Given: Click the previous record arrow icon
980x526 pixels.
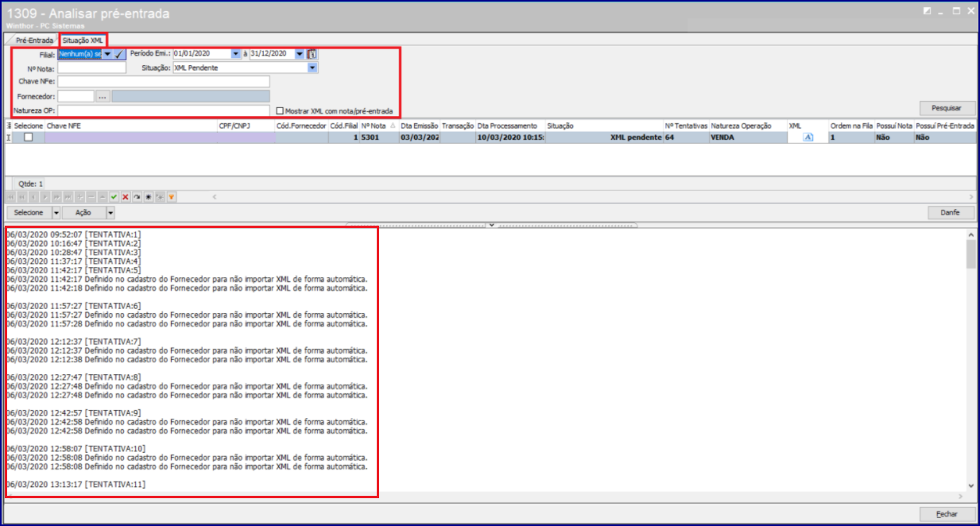Looking at the screenshot, I should click(x=33, y=197).
